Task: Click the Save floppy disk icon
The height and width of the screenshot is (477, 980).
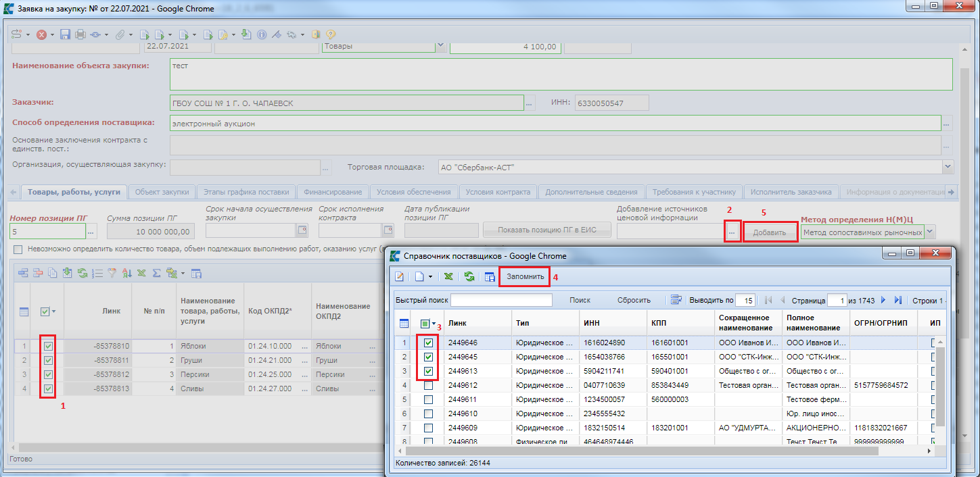Action: pos(66,34)
